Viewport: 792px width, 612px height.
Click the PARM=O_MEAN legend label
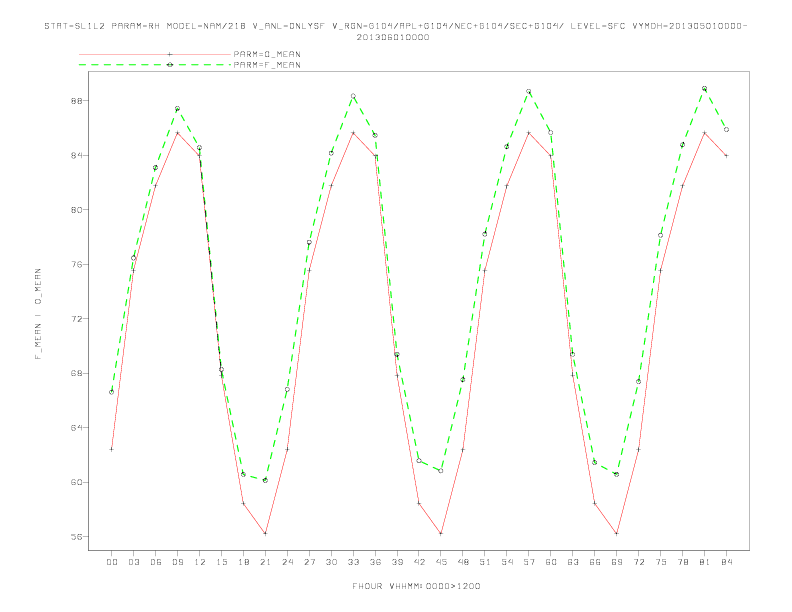[267, 54]
